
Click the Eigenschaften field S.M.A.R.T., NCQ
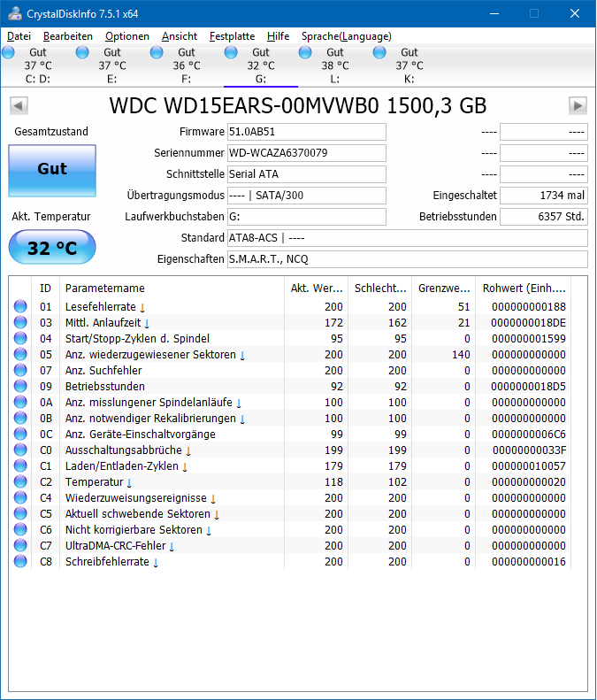[408, 259]
